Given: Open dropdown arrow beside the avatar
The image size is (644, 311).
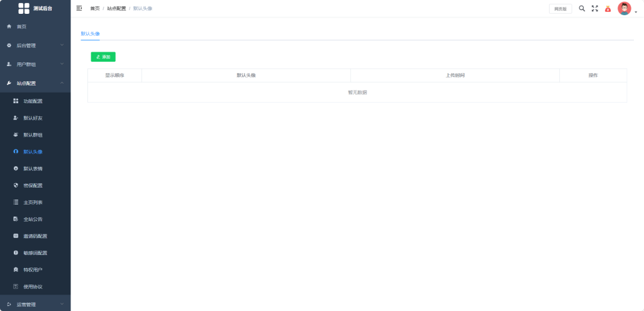Looking at the screenshot, I should click(636, 13).
